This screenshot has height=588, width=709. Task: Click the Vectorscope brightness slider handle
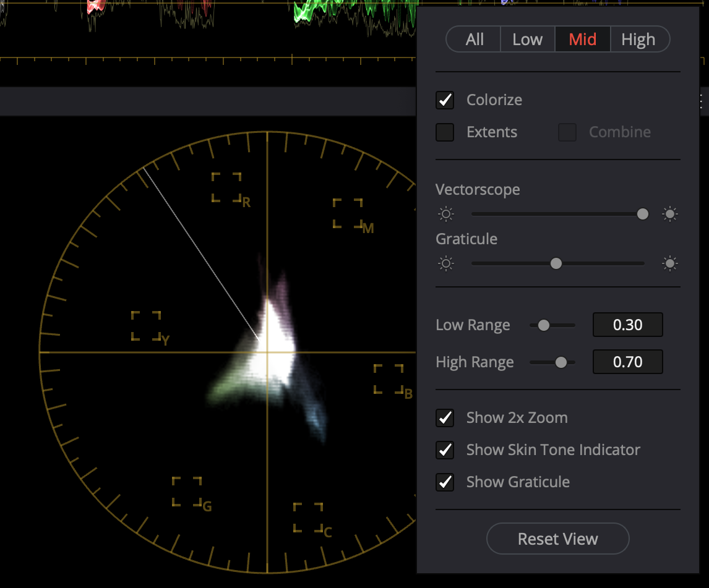[643, 214]
